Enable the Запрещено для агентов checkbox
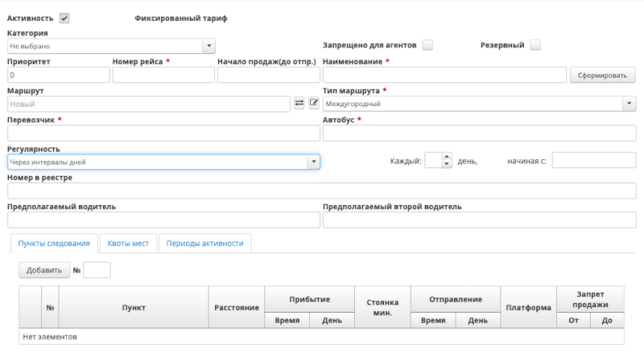 (x=427, y=46)
